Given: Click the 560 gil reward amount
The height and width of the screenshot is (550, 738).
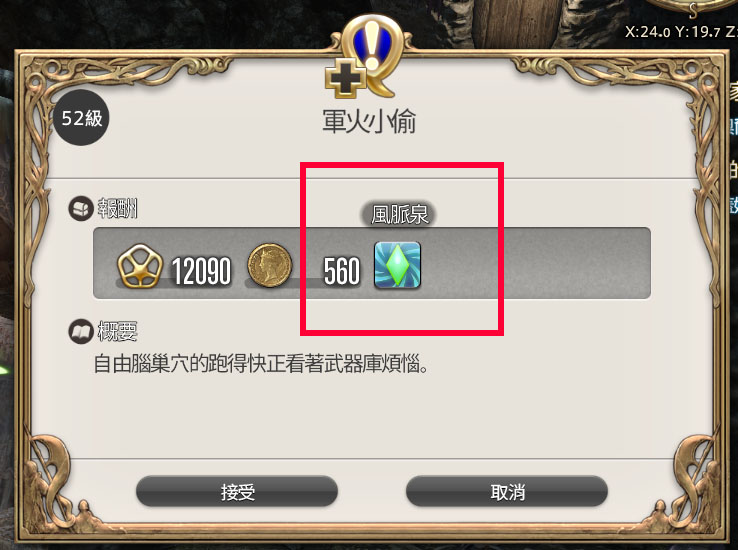Looking at the screenshot, I should click(342, 271).
